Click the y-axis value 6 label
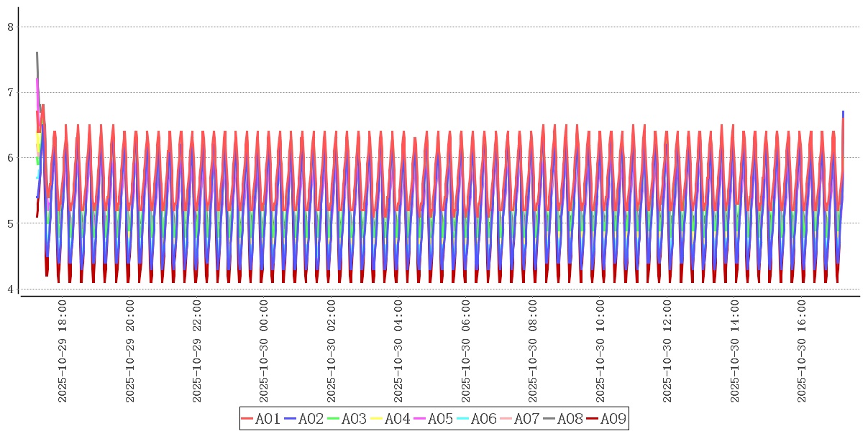 [x=10, y=158]
